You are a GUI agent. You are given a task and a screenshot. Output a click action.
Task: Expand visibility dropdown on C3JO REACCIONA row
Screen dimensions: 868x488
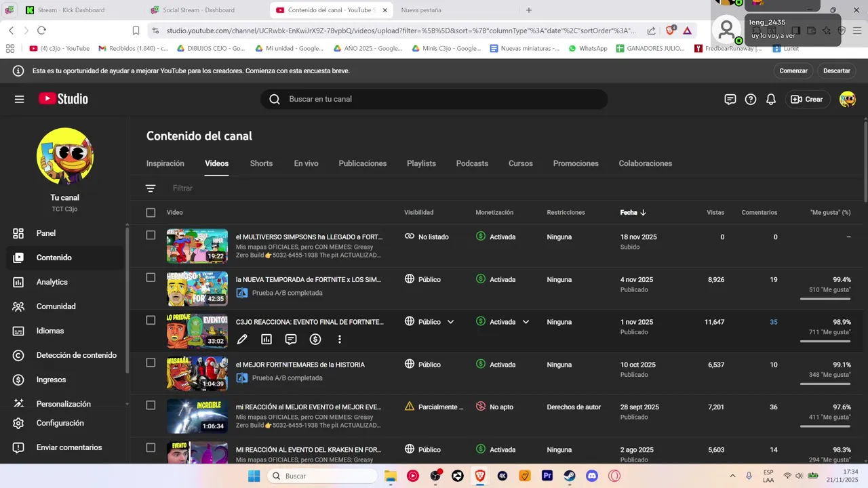pyautogui.click(x=450, y=322)
